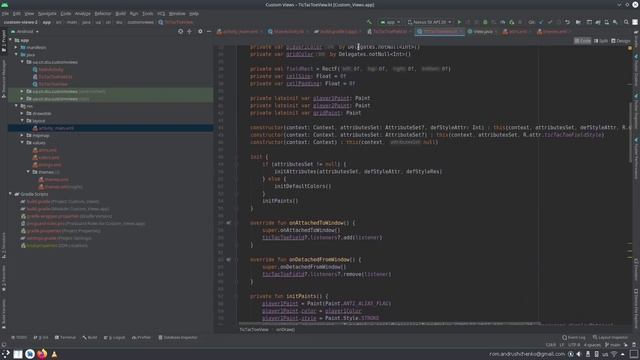This screenshot has width=640, height=360.
Task: Open the Navigate menu
Action: 47,13
